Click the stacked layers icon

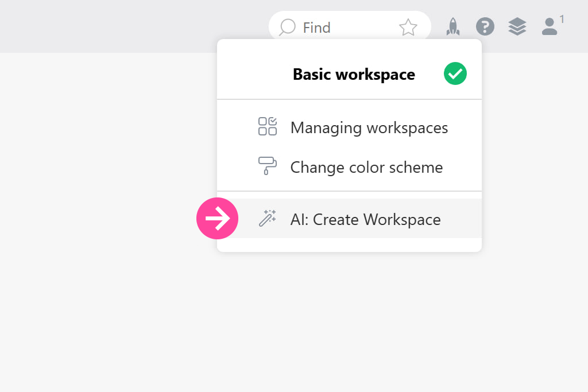click(517, 26)
